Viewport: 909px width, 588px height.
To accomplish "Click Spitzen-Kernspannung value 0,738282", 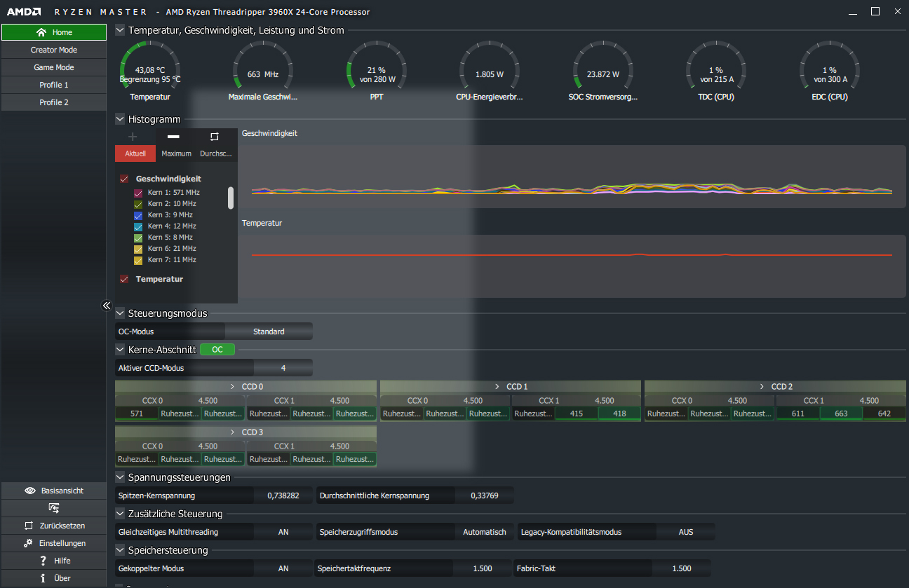I will pos(283,495).
